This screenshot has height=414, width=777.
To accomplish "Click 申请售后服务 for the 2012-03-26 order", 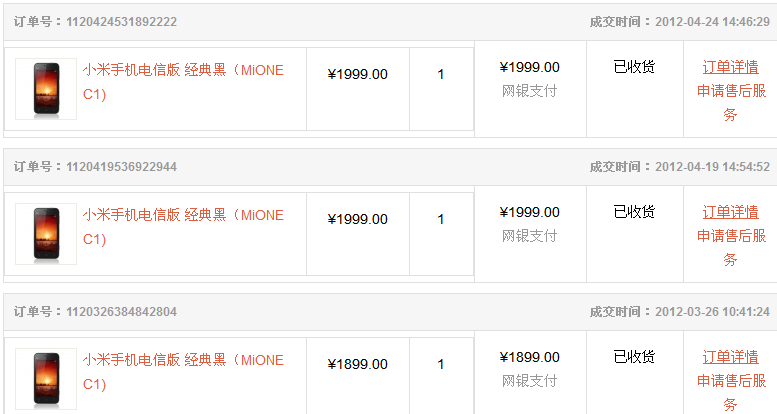I will click(x=731, y=392).
